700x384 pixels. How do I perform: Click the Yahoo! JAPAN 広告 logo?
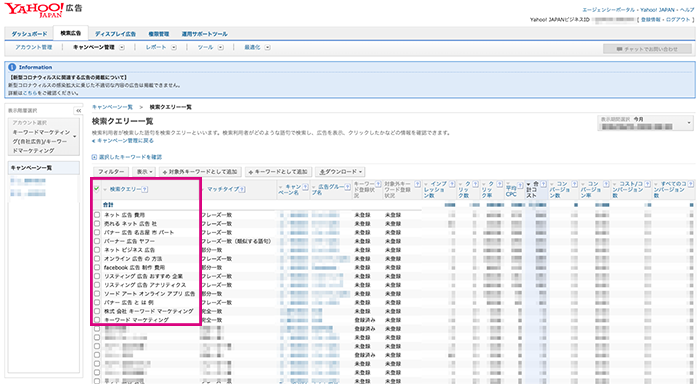[43, 10]
